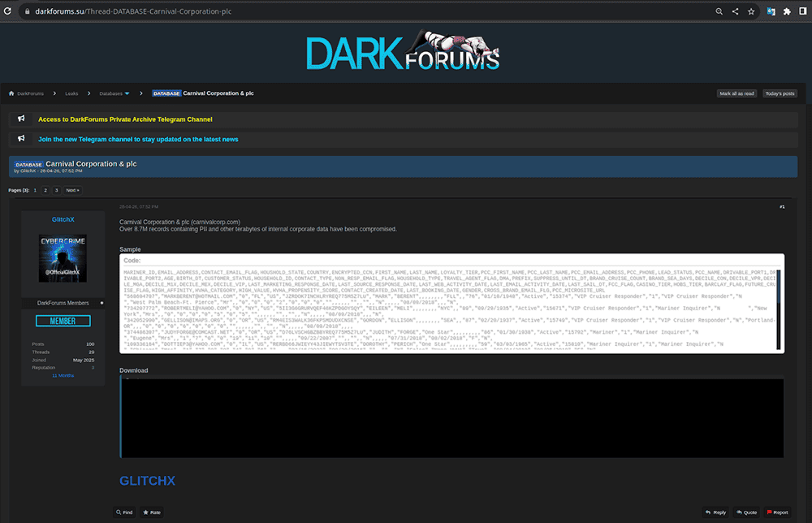The height and width of the screenshot is (523, 812).
Task: Reload the page with the browser refresh icon
Action: click(7, 11)
